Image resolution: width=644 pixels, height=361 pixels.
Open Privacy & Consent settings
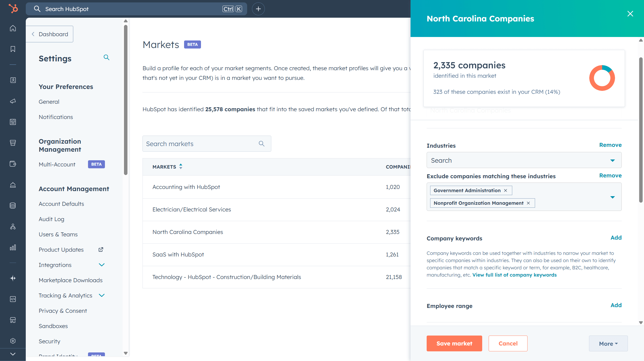63,311
